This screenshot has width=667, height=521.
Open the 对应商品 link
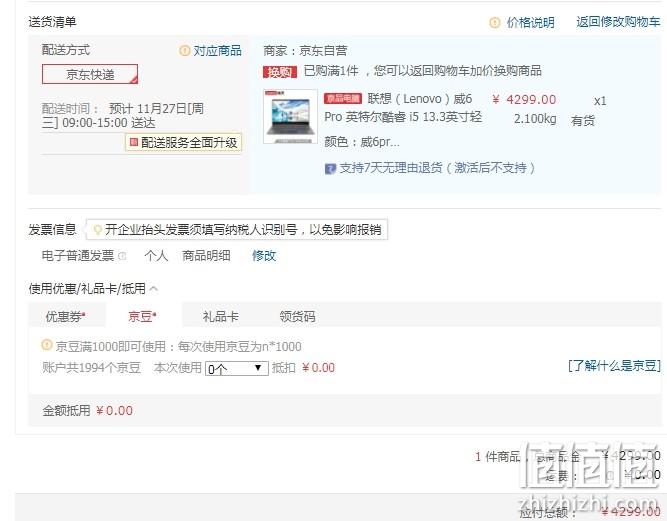click(x=217, y=51)
